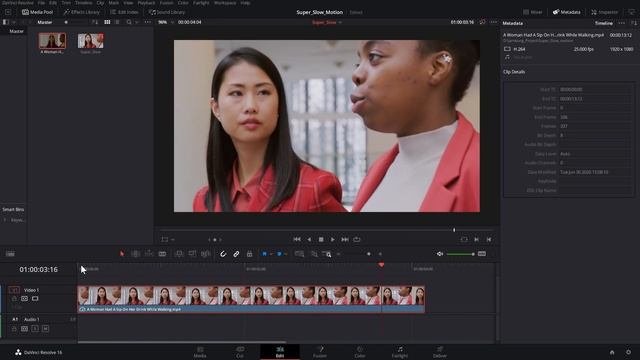This screenshot has width=640, height=360.
Task: Open the Project Manager home icon
Action: click(612, 352)
